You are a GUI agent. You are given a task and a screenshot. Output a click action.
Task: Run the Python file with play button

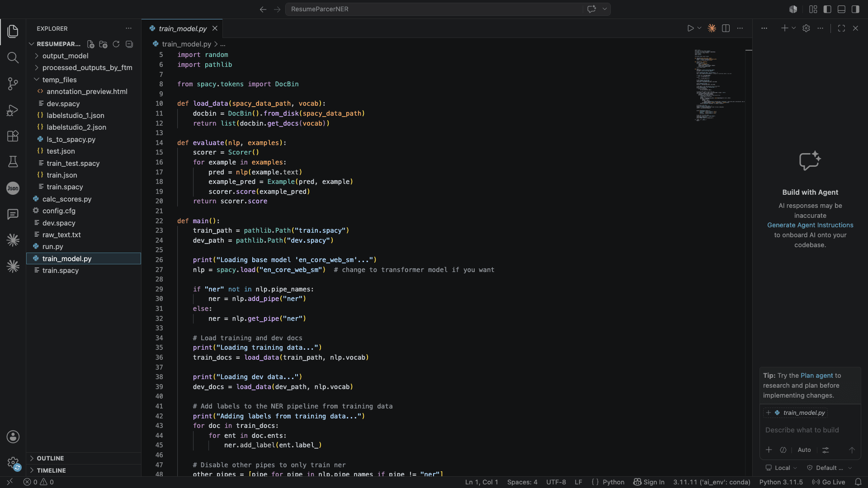[690, 28]
